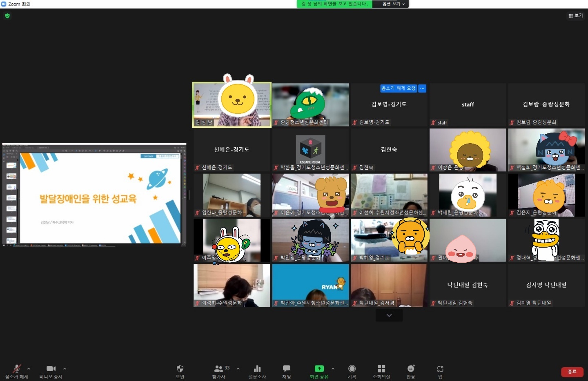The height and width of the screenshot is (381, 588).
Task: Select the 김현숙 participant tile
Action: [x=389, y=150]
